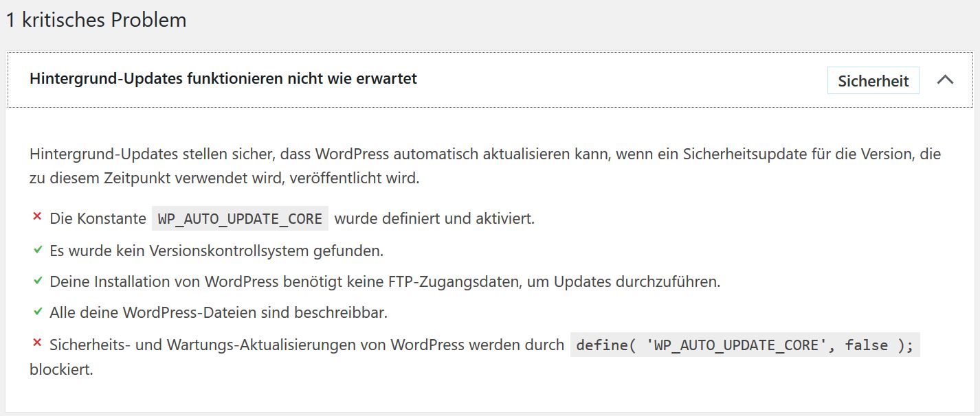Click heading 'Hintergrund-Updates funktionieren nicht wie erwartet'
Viewport: 980px width, 416px height.
[x=223, y=78]
